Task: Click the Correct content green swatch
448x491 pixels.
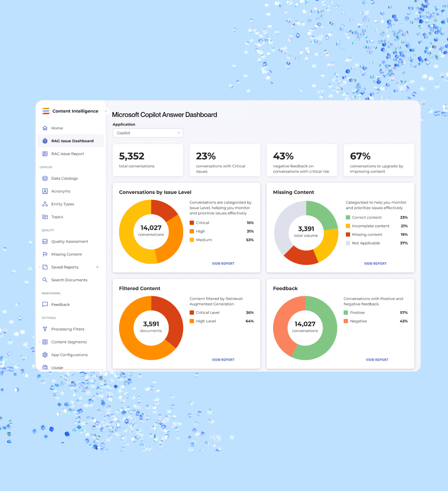Action: click(348, 218)
